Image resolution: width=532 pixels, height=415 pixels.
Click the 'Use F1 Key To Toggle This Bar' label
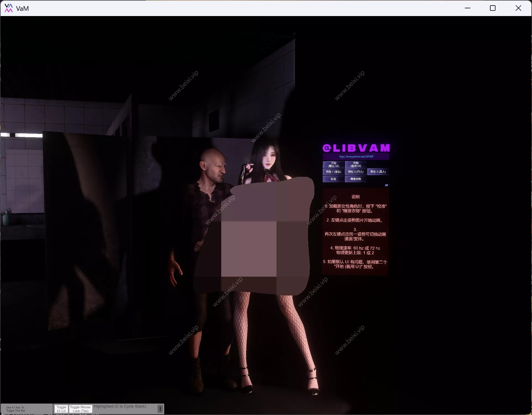pos(15,409)
